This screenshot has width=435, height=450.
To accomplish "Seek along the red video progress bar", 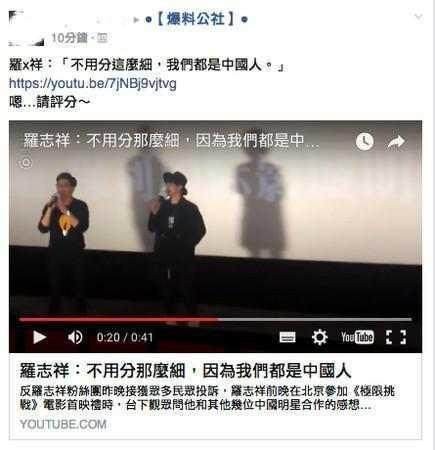I will [215, 319].
